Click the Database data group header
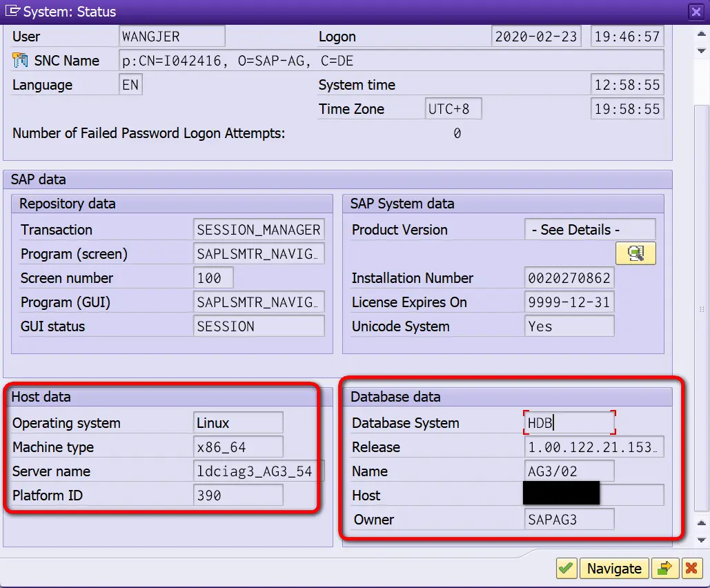 (x=507, y=397)
